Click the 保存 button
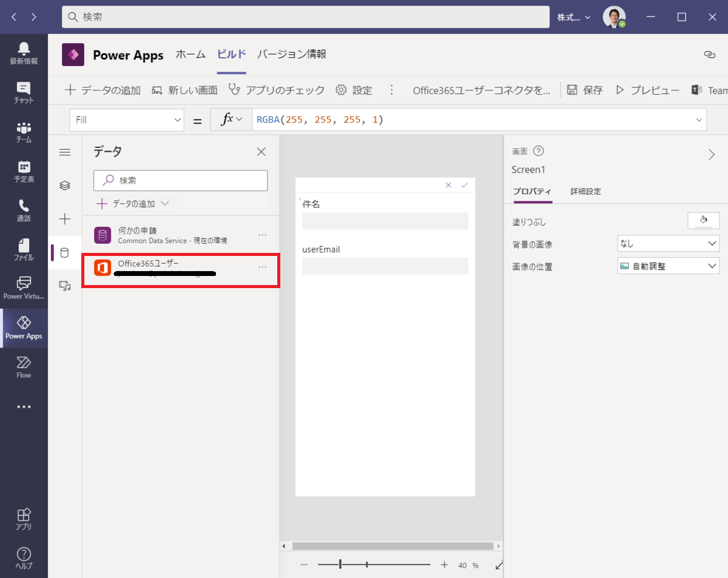 click(x=585, y=90)
